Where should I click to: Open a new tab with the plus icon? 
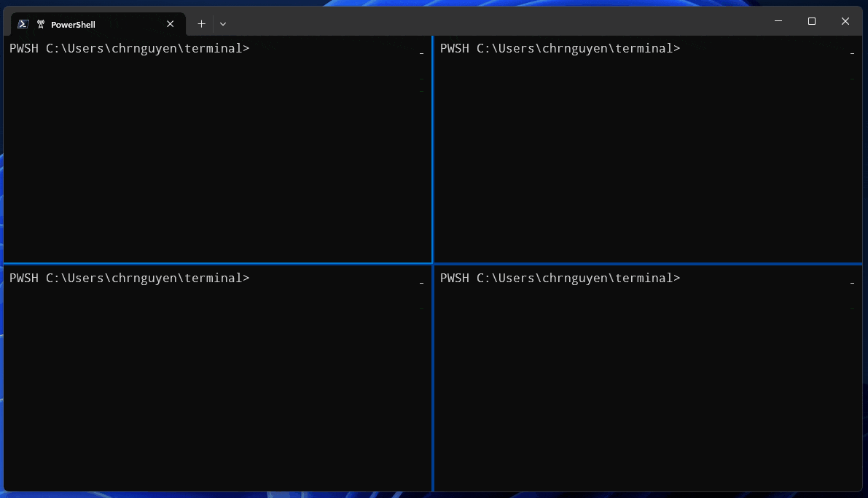pos(201,23)
